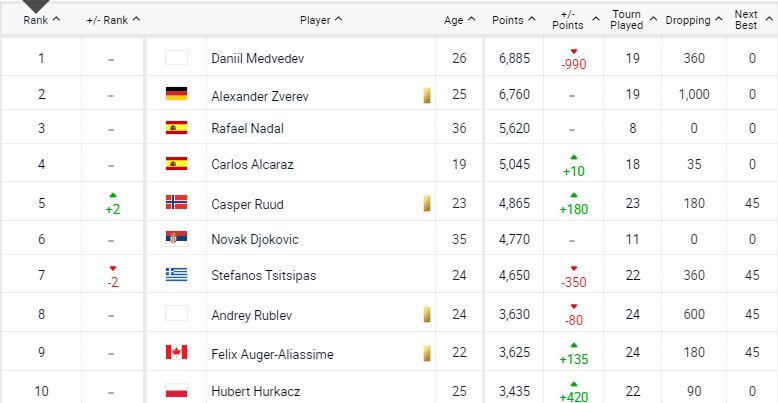Open Daniil Medvedev player profile
The width and height of the screenshot is (778, 403).
click(x=257, y=59)
